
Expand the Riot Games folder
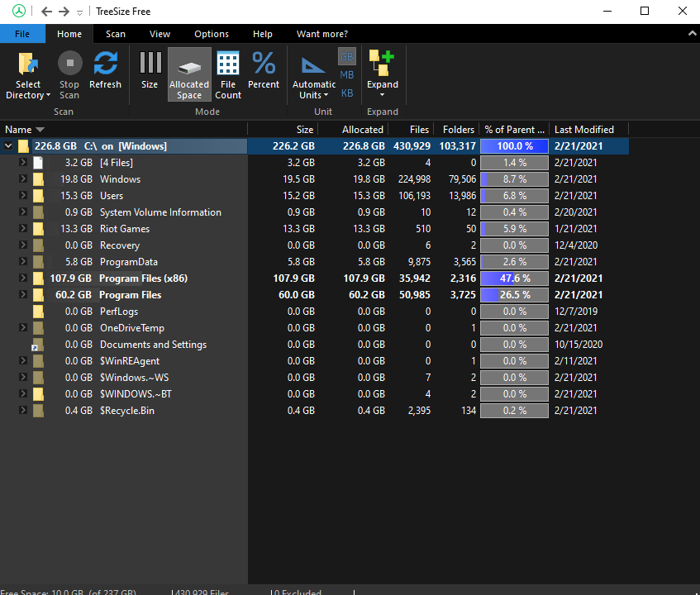click(23, 228)
